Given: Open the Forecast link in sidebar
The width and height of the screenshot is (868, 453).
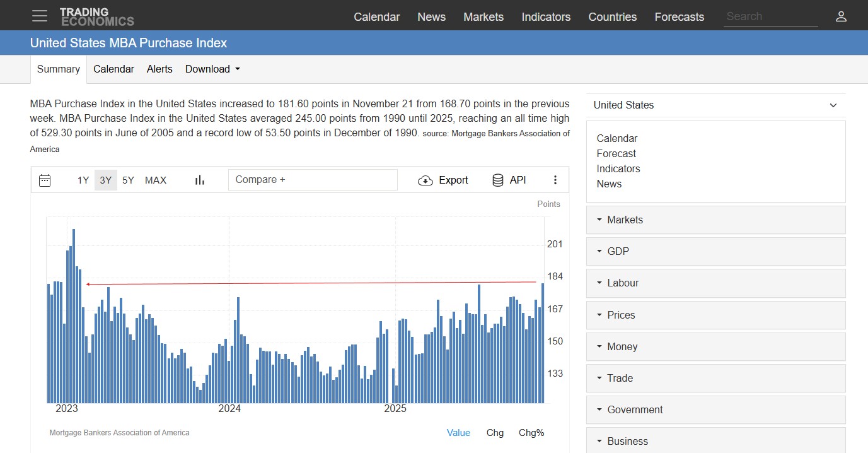Looking at the screenshot, I should click(616, 154).
